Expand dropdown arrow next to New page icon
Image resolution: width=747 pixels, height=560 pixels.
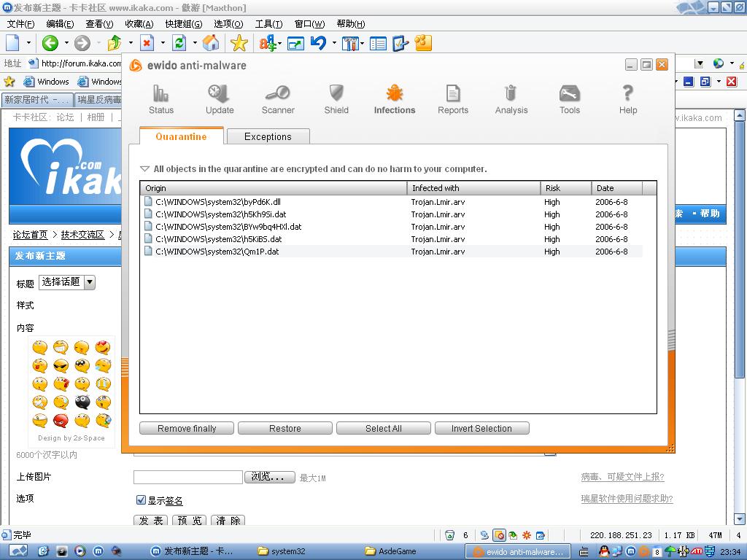28,43
